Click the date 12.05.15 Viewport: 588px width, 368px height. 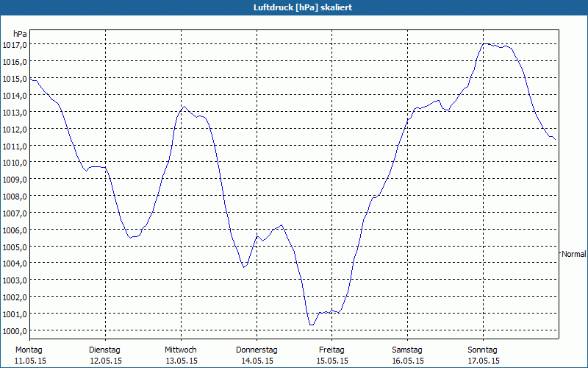[106, 361]
